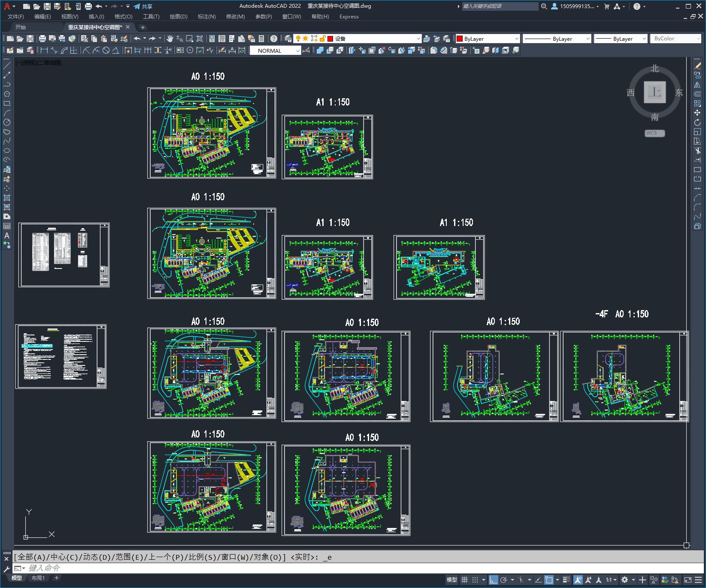Screen dimensions: 706x588
Task: Click the Center Mark dimension icon
Action: [190, 50]
